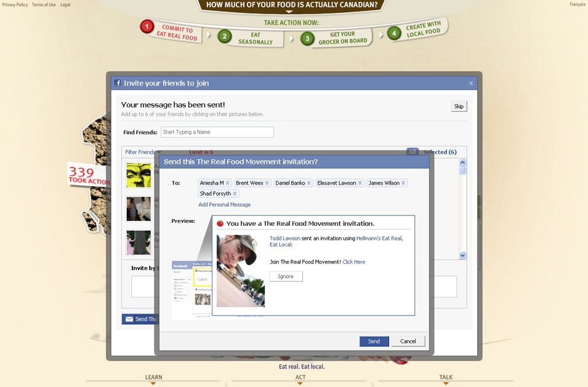Screen dimensions: 588x387
Task: Select the third friend photo thumbnail
Action: [139, 242]
